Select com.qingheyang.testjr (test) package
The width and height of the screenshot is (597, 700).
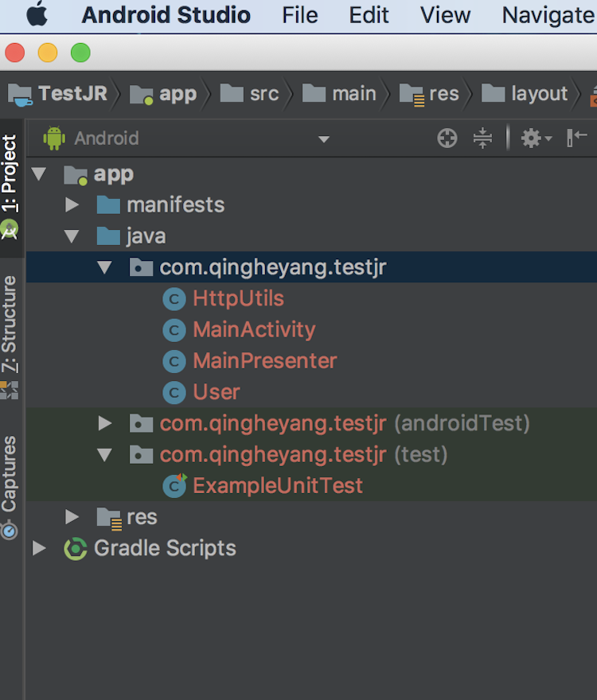pyautogui.click(x=303, y=455)
